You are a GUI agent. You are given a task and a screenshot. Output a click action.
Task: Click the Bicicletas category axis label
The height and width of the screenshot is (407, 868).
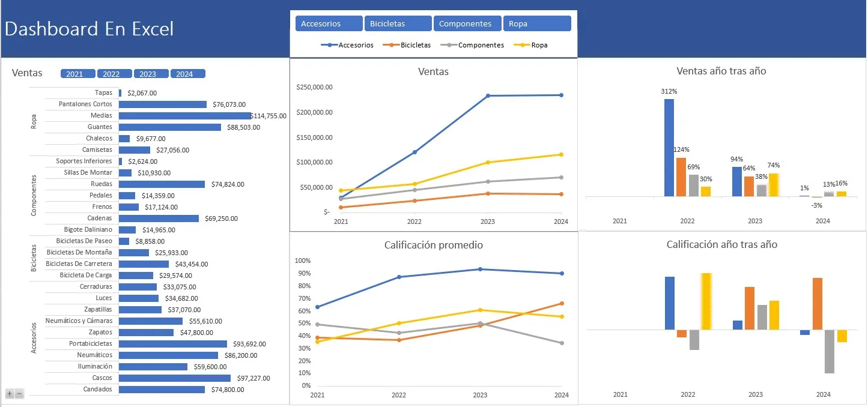coord(34,258)
